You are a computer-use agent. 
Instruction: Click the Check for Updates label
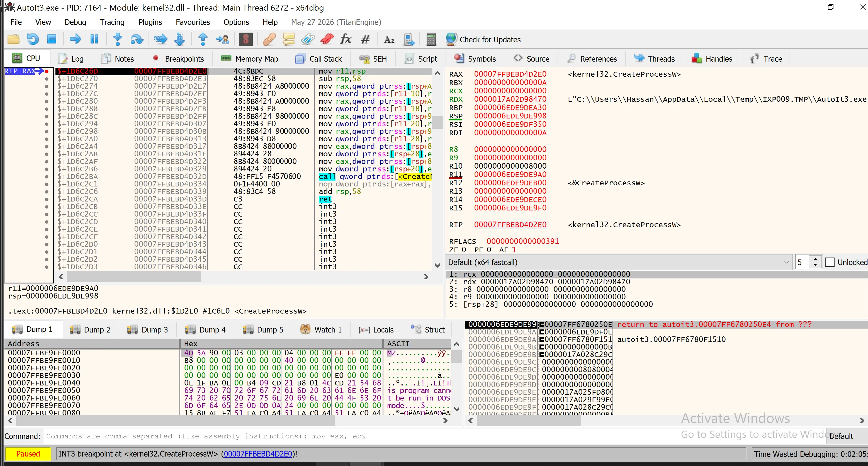490,40
